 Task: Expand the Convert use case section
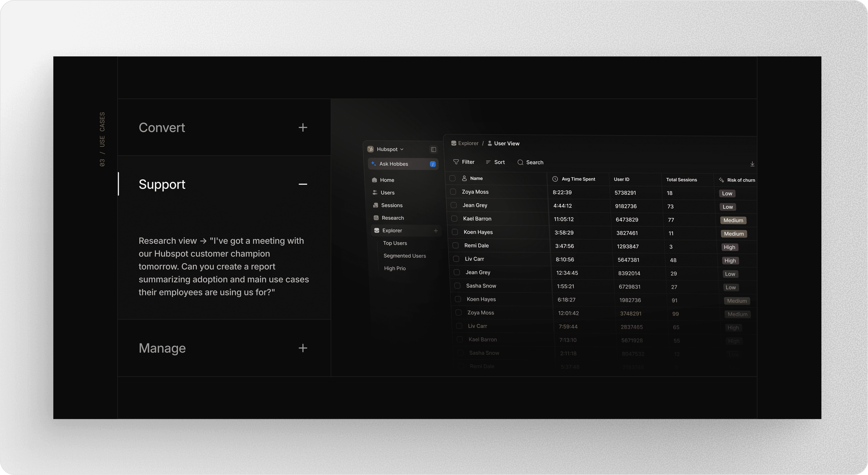303,127
